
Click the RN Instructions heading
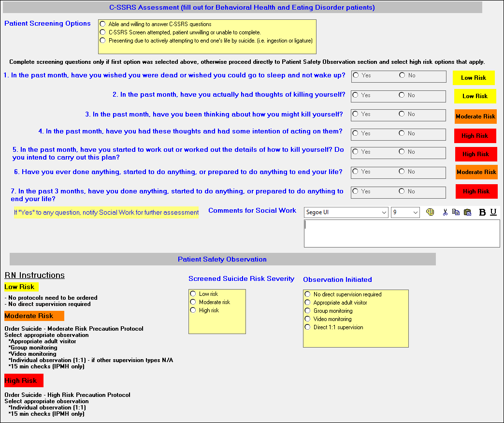(x=34, y=276)
